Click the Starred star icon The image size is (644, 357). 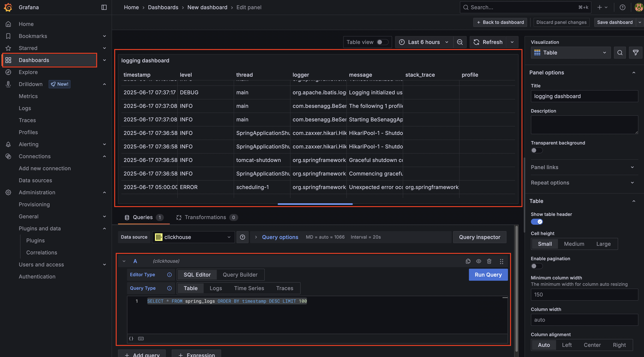8,48
